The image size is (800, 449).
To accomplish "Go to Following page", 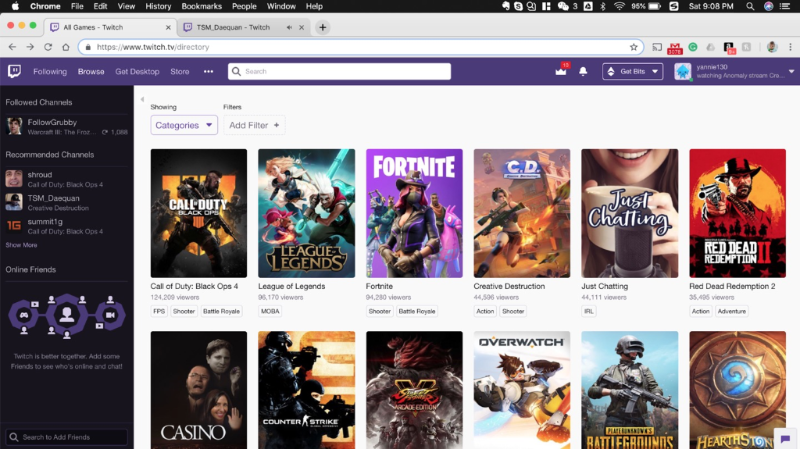I will point(50,71).
